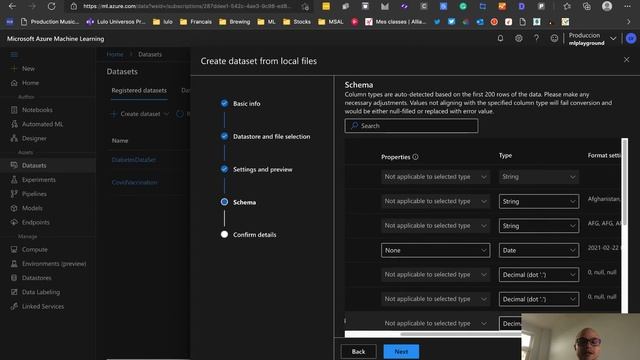Open the settings gear in Azure header
Screen dimensions: 640x360
click(518, 38)
